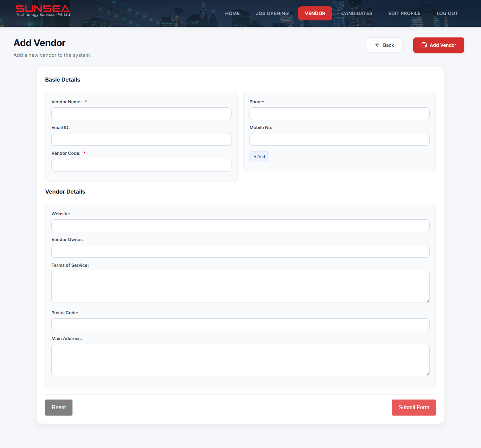
Task: Click the Sunsea Technology logo
Action: (42, 10)
